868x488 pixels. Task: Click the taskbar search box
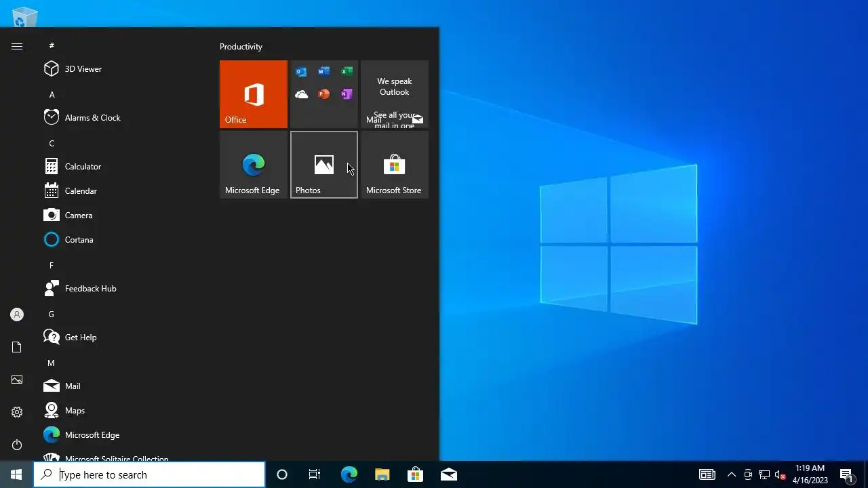pyautogui.click(x=149, y=474)
